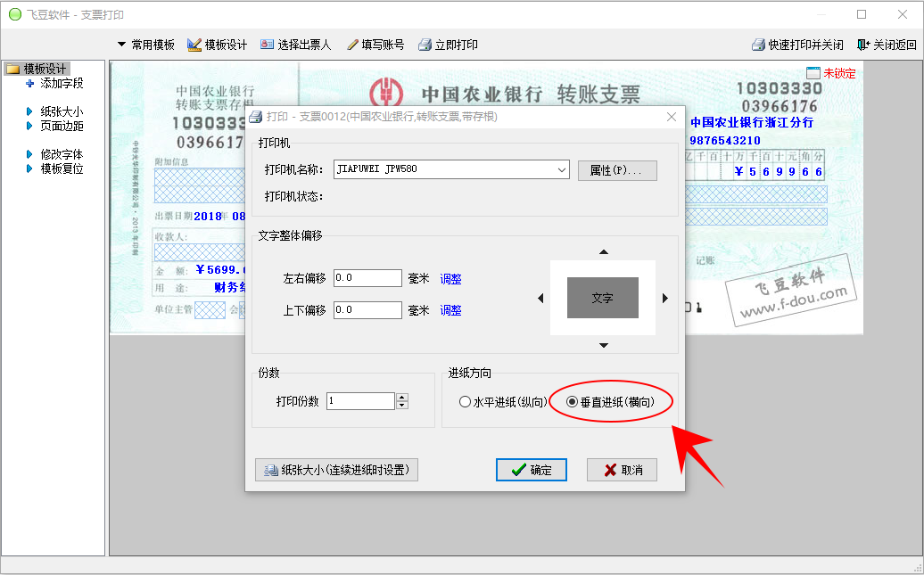Click the 立即打印 printer icon
This screenshot has width=924, height=575.
[x=425, y=45]
